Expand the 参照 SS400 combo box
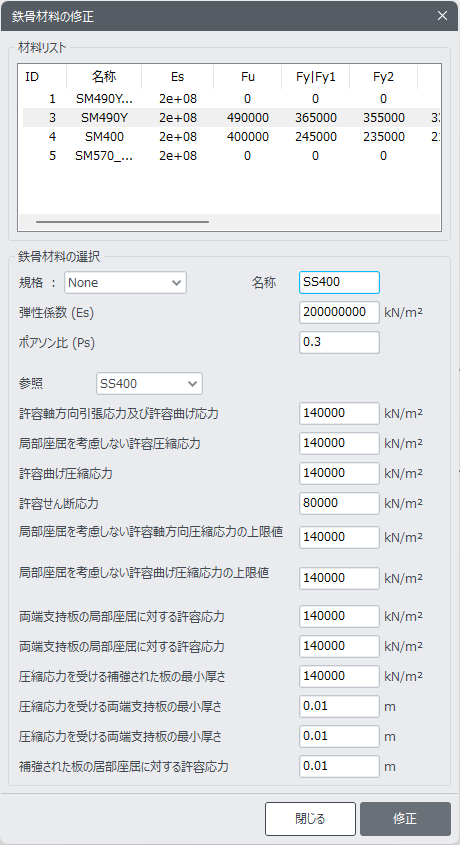 (149, 384)
